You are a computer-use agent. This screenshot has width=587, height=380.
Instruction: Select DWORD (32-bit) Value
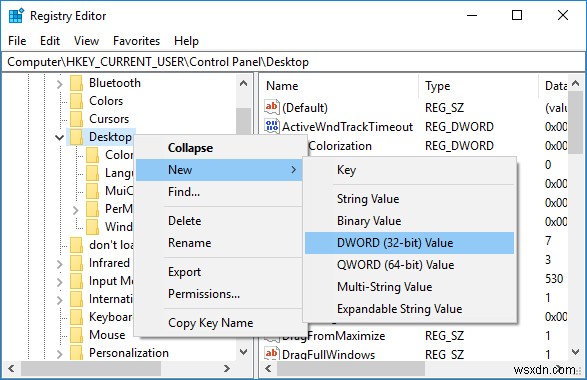[x=410, y=243]
